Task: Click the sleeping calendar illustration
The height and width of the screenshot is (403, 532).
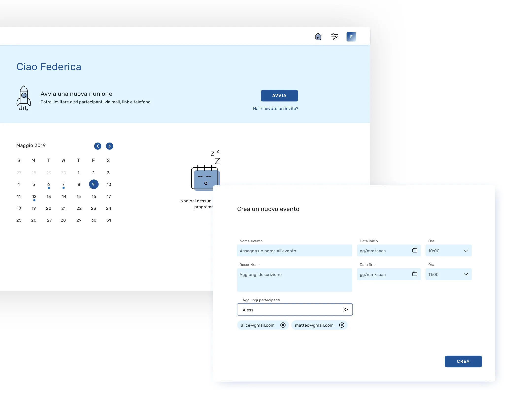Action: [x=205, y=170]
